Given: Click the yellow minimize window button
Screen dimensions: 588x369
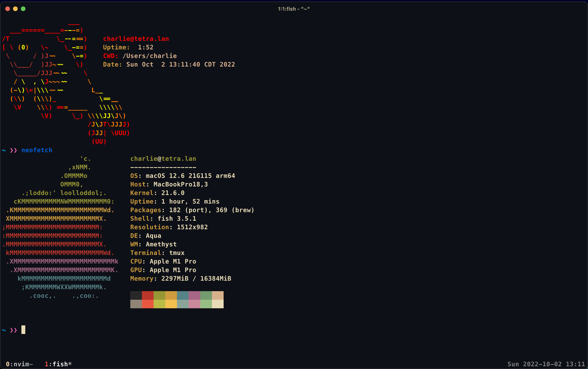Looking at the screenshot, I should tap(15, 9).
